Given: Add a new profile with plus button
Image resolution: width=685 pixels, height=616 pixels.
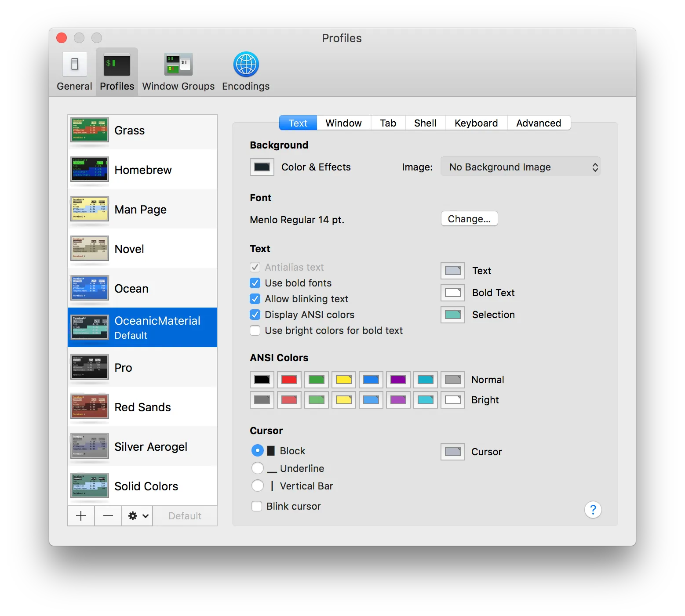Looking at the screenshot, I should tap(81, 516).
